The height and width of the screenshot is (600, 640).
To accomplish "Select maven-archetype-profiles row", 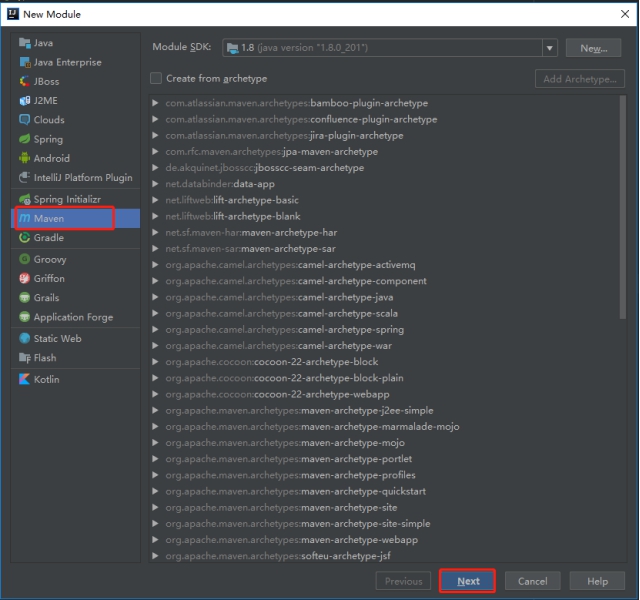I will coord(384,475).
